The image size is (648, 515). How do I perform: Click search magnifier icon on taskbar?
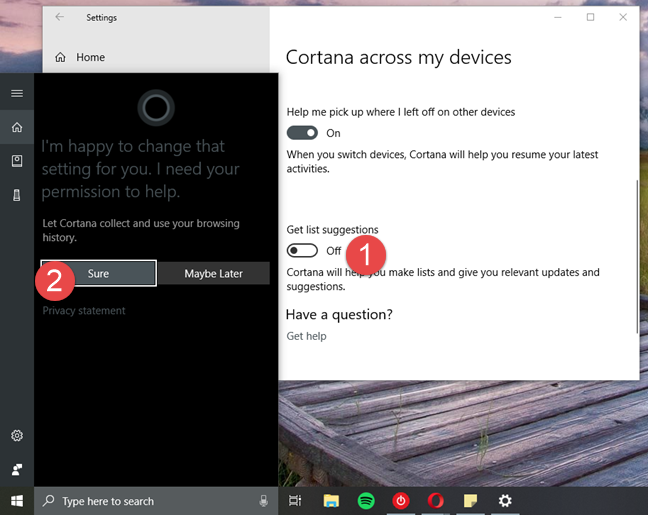point(48,501)
